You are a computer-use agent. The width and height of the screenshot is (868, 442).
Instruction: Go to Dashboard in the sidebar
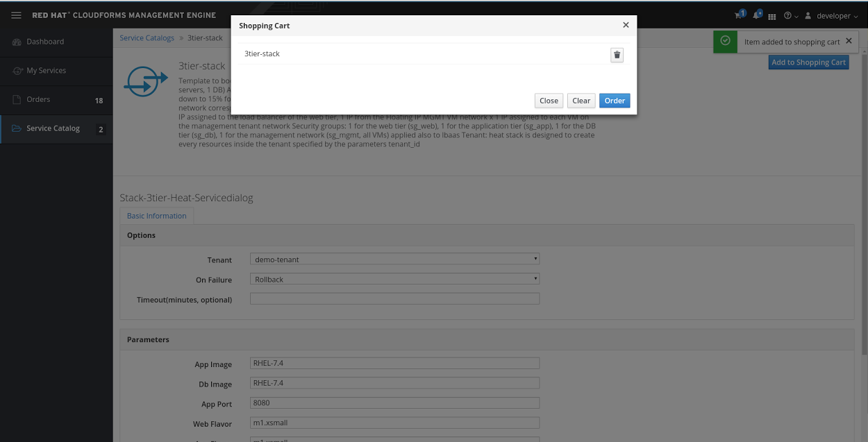tap(45, 42)
